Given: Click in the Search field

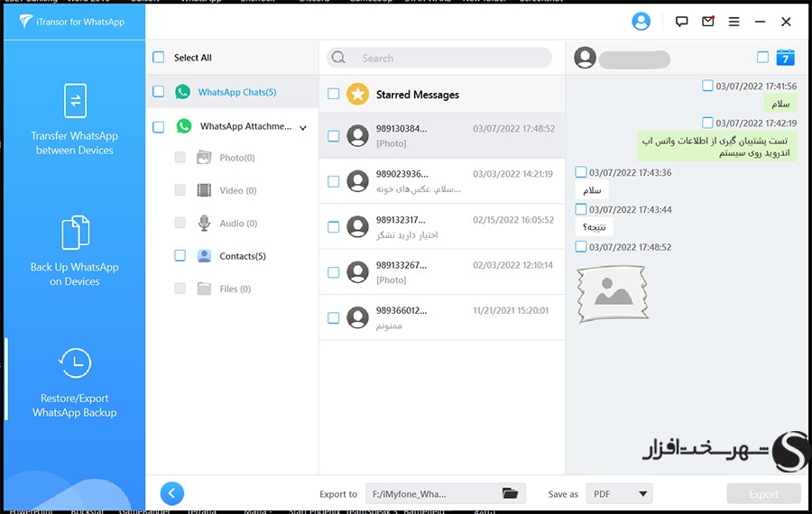Looking at the screenshot, I should (439, 58).
